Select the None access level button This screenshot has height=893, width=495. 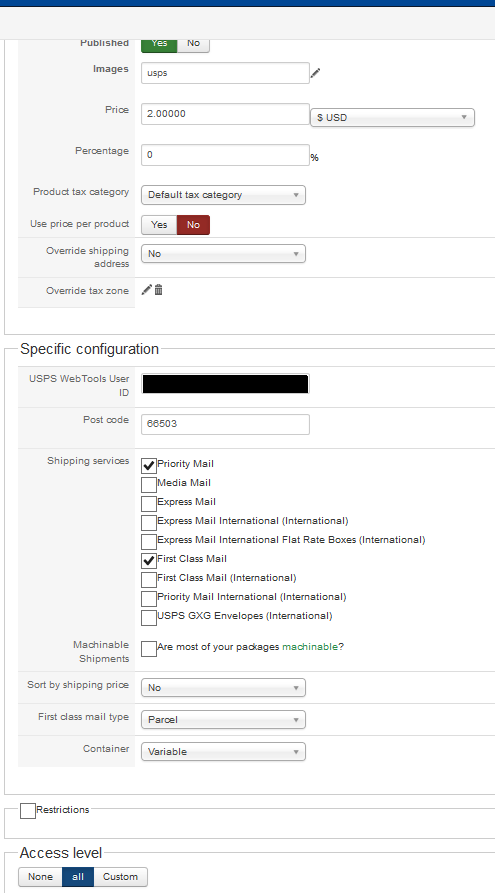click(40, 877)
